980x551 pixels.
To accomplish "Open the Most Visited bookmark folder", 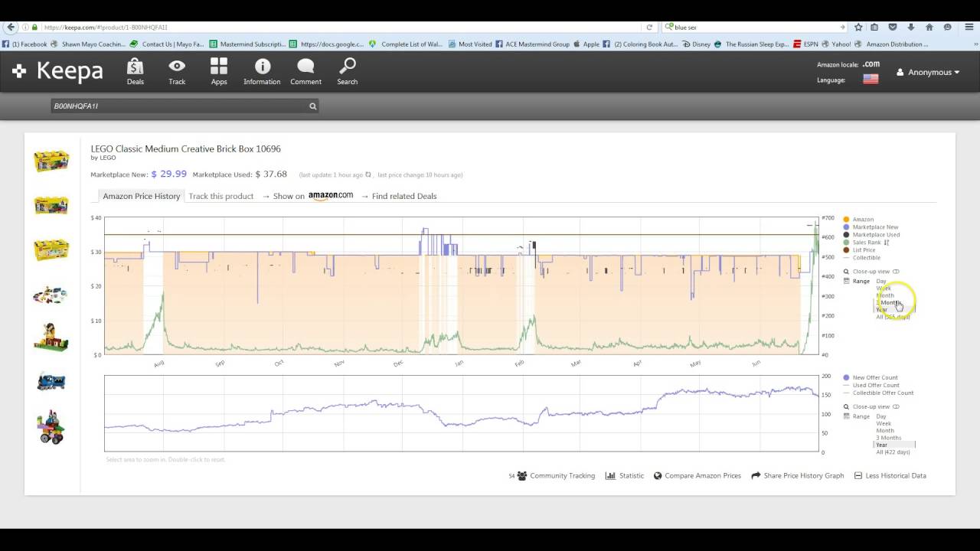I will point(470,44).
